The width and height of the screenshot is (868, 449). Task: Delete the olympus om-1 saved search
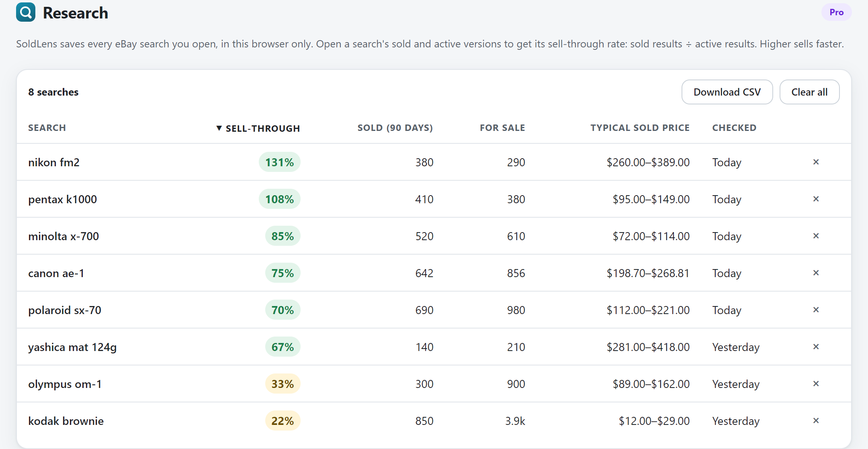point(816,384)
